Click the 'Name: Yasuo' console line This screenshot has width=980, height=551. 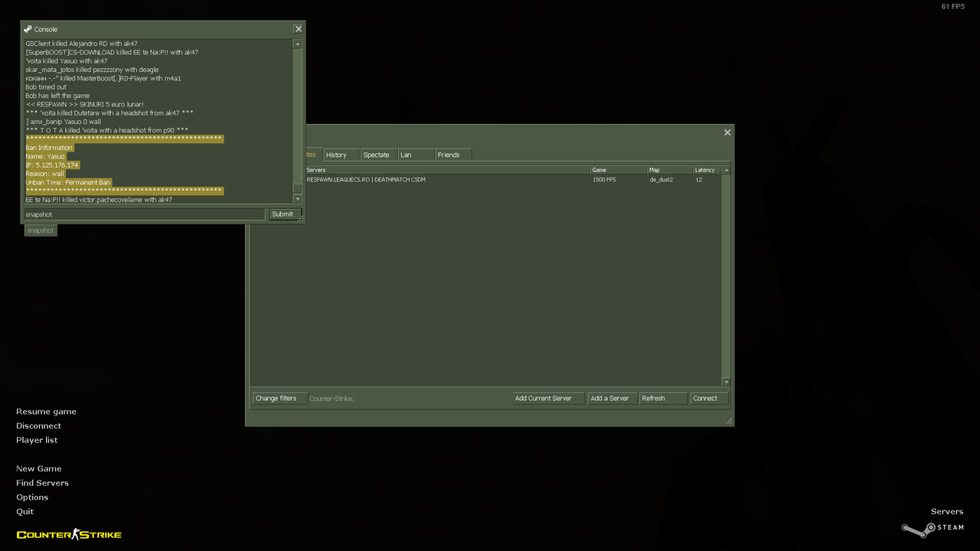coord(45,156)
